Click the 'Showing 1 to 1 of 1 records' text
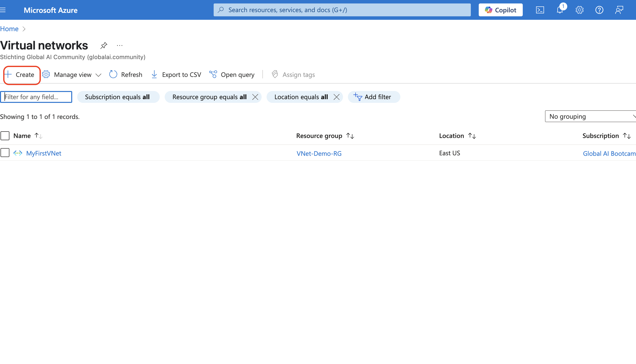 click(40, 117)
